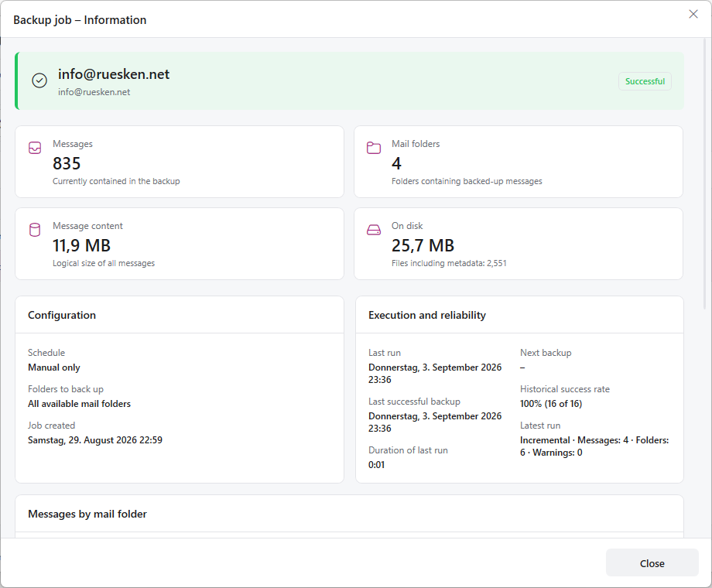Viewport: 712px width, 588px height.
Task: Click the 'Job created' label
Action: click(51, 426)
